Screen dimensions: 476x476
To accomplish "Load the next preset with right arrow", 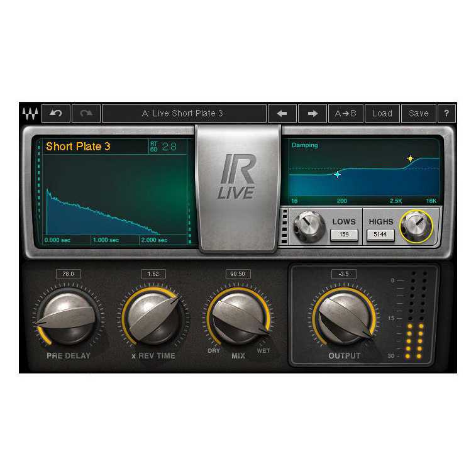I will click(x=313, y=114).
